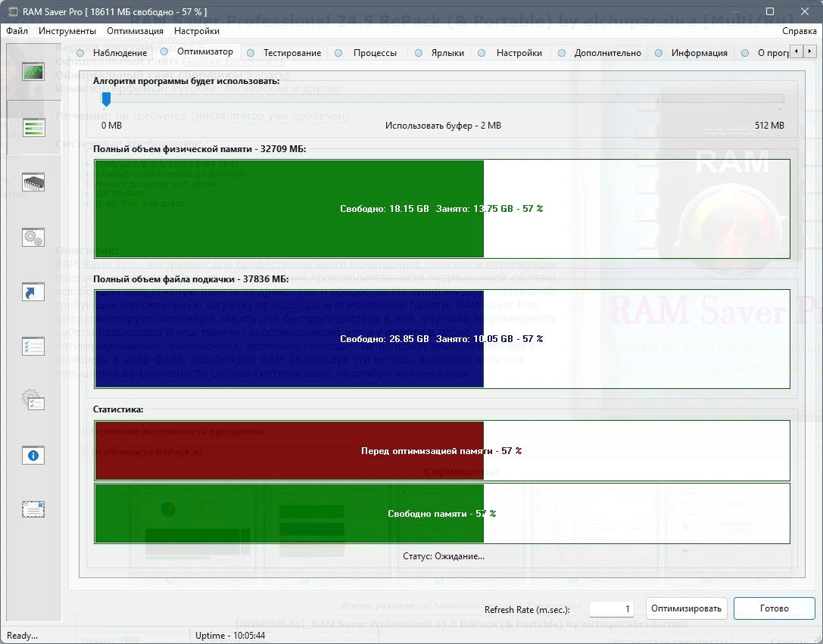This screenshot has width=823, height=644.
Task: Click the Полный объем файла подкачки label
Action: 191,279
